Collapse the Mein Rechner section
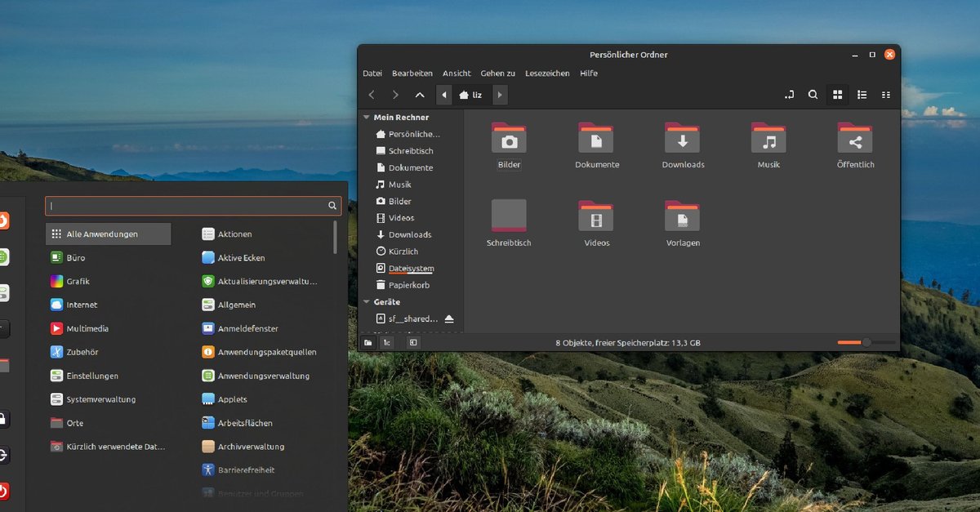Image resolution: width=980 pixels, height=512 pixels. pos(366,117)
